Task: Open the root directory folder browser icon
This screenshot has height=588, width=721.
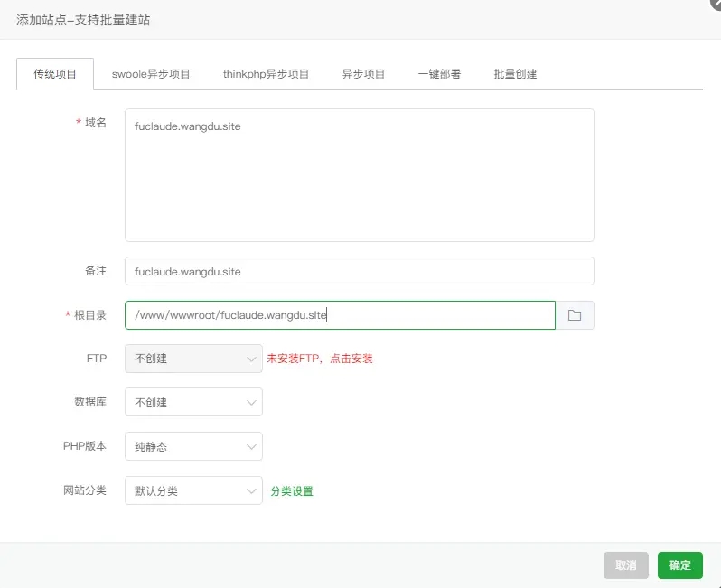Action: pos(575,315)
